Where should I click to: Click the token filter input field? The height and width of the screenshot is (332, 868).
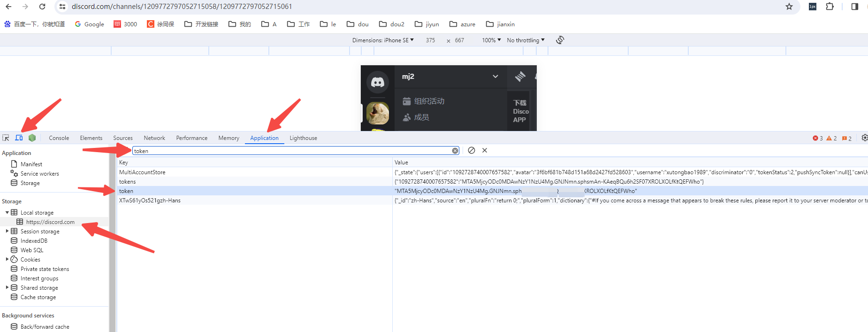tap(291, 151)
